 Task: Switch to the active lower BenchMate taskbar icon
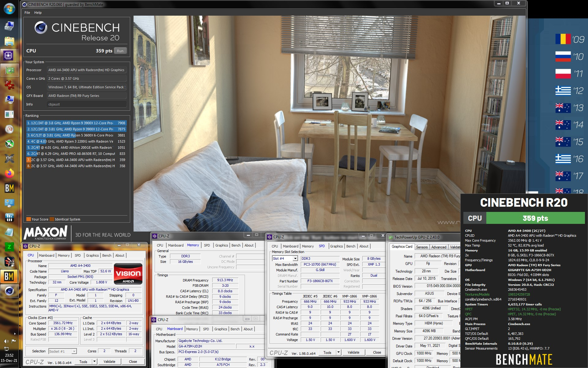coord(9,276)
